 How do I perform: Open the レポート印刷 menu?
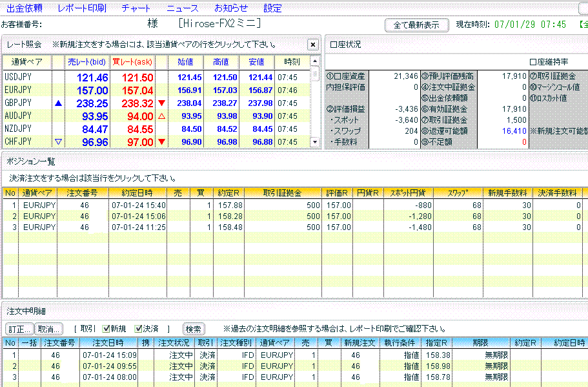(82, 8)
